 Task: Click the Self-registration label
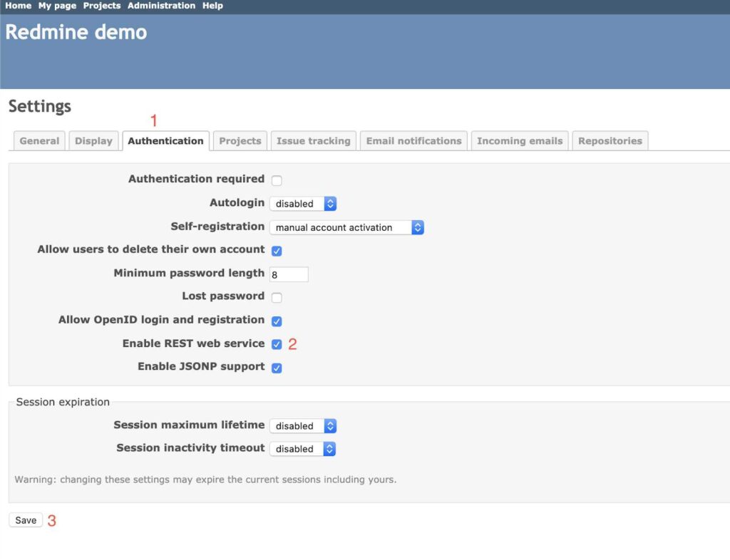pos(217,227)
